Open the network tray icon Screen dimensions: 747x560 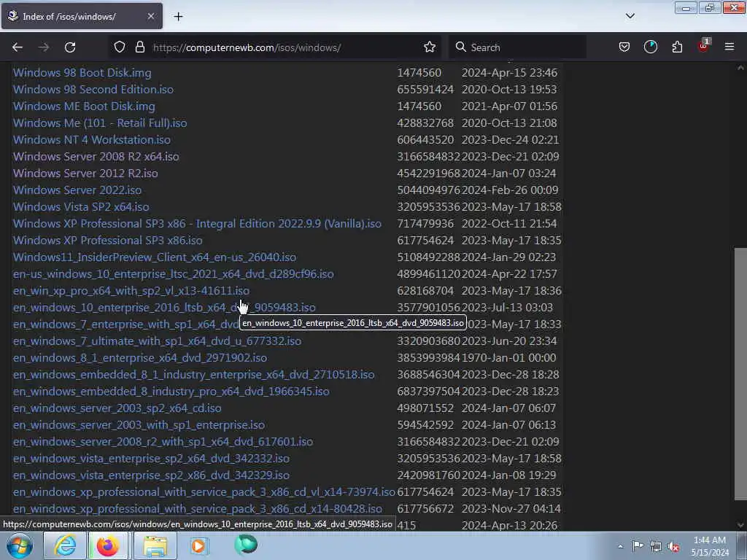[656, 546]
